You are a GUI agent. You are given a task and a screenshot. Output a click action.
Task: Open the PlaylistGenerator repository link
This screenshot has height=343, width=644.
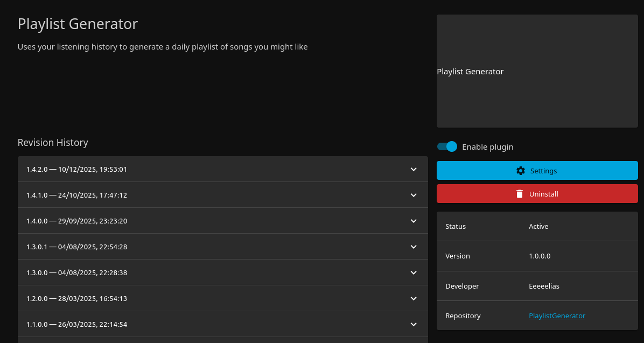557,316
